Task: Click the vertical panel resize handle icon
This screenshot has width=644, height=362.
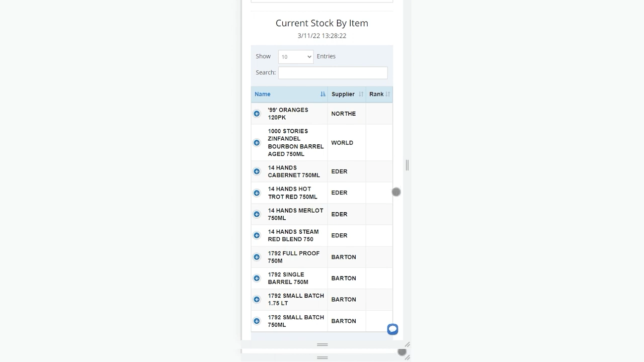Action: [x=407, y=165]
